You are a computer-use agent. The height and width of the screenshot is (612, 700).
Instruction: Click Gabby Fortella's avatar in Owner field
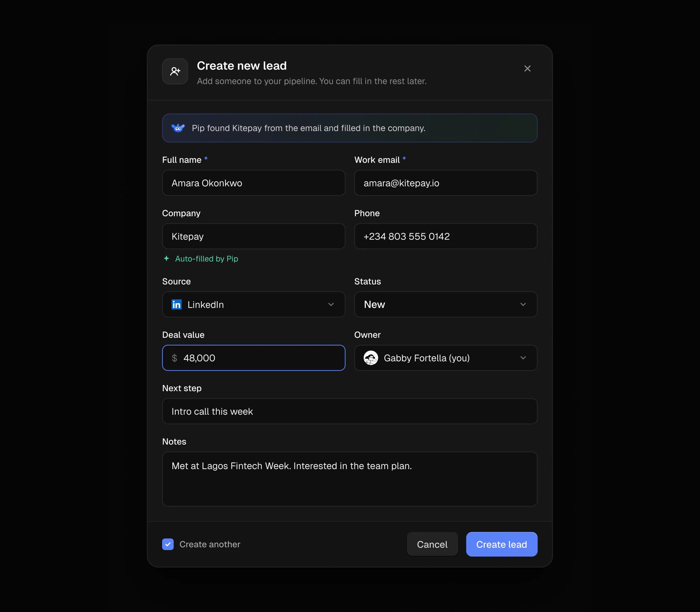point(371,358)
